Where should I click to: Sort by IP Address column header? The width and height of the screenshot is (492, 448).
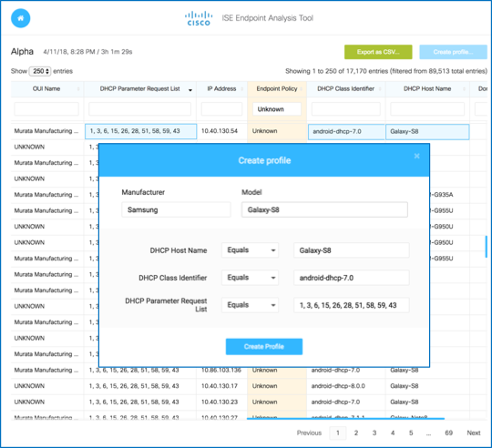[x=221, y=88]
